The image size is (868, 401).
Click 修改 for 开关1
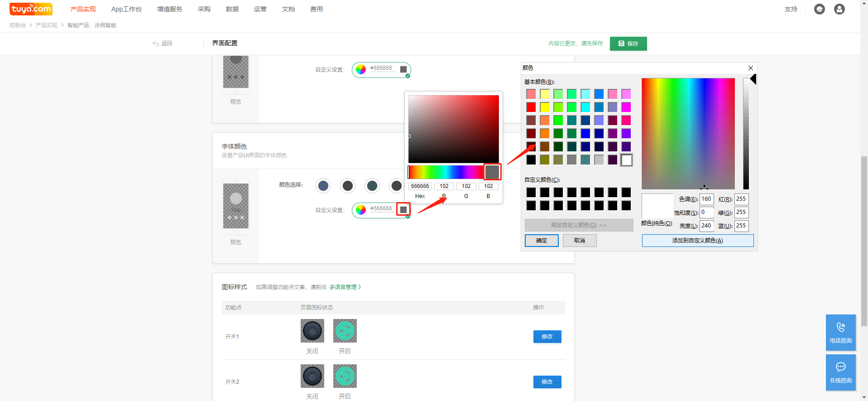pyautogui.click(x=547, y=337)
